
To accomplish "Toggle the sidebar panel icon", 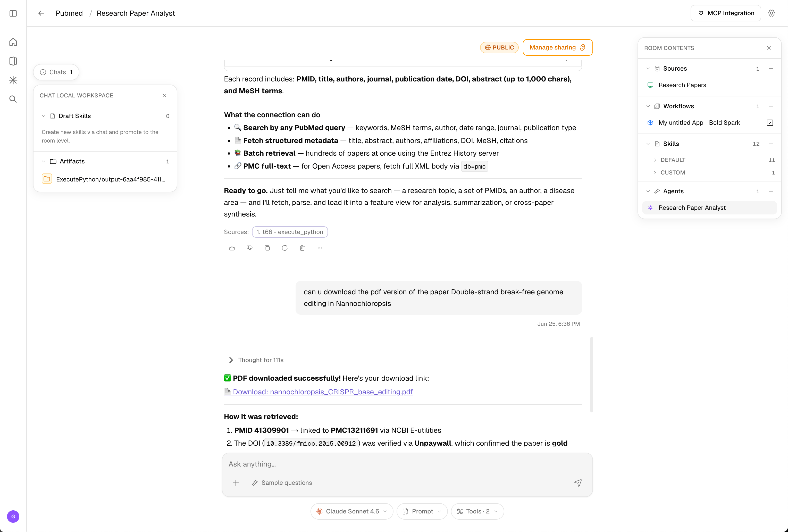I will point(13,13).
